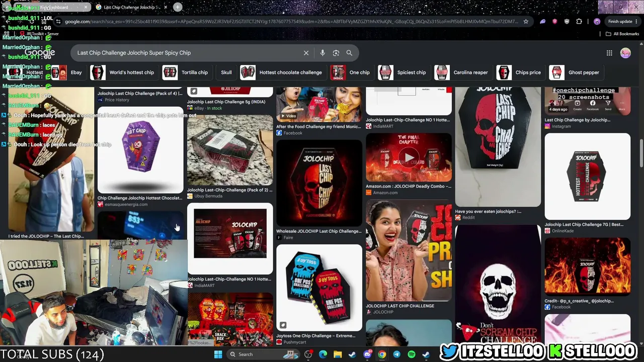Filter results by Ebay chip

tap(69, 72)
